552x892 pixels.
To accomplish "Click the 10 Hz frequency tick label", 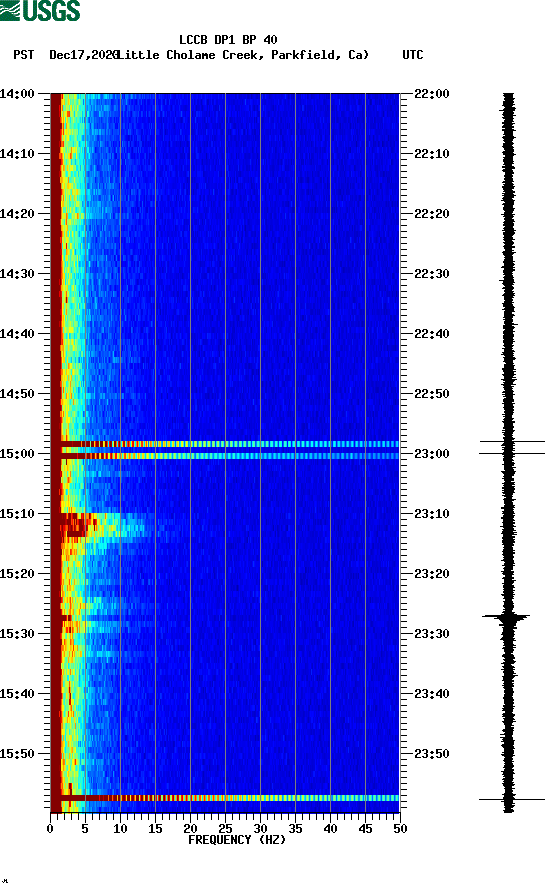I will 120,829.
